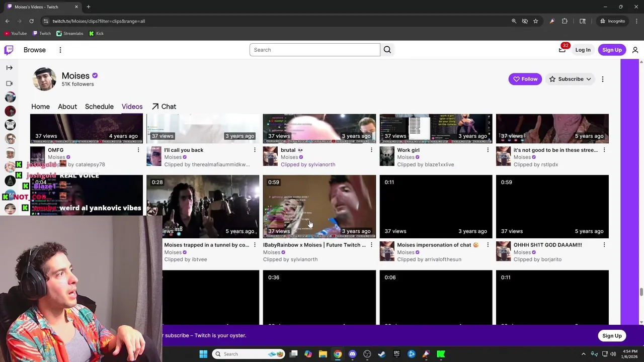
Task: Open the YouTube bookmark
Action: 16,33
